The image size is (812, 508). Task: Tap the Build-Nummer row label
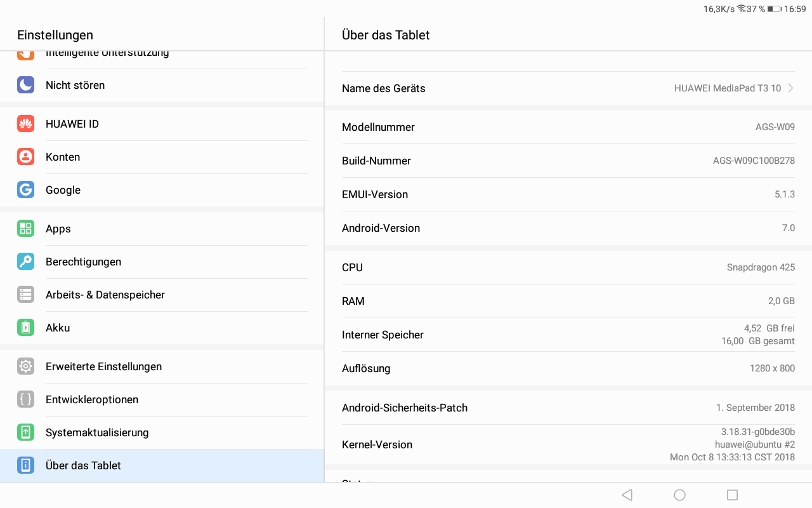pos(376,161)
